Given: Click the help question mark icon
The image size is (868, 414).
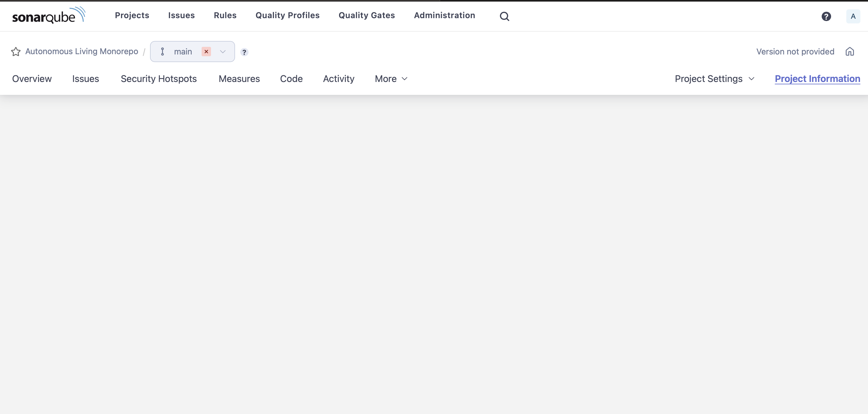Looking at the screenshot, I should (x=826, y=16).
